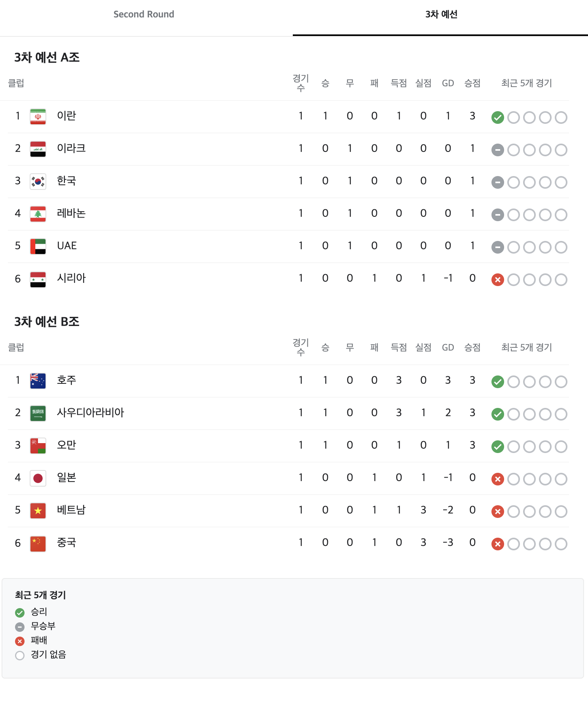
Task: Click the GD column header
Action: [448, 83]
